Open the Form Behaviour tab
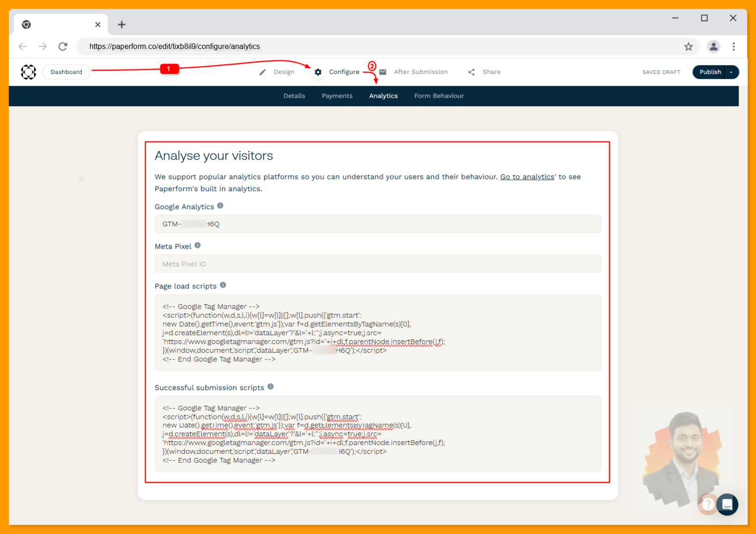The image size is (756, 534). tap(439, 96)
